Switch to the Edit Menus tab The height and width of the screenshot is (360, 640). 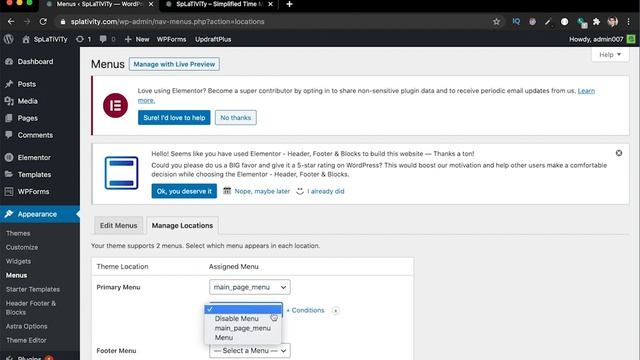(118, 225)
